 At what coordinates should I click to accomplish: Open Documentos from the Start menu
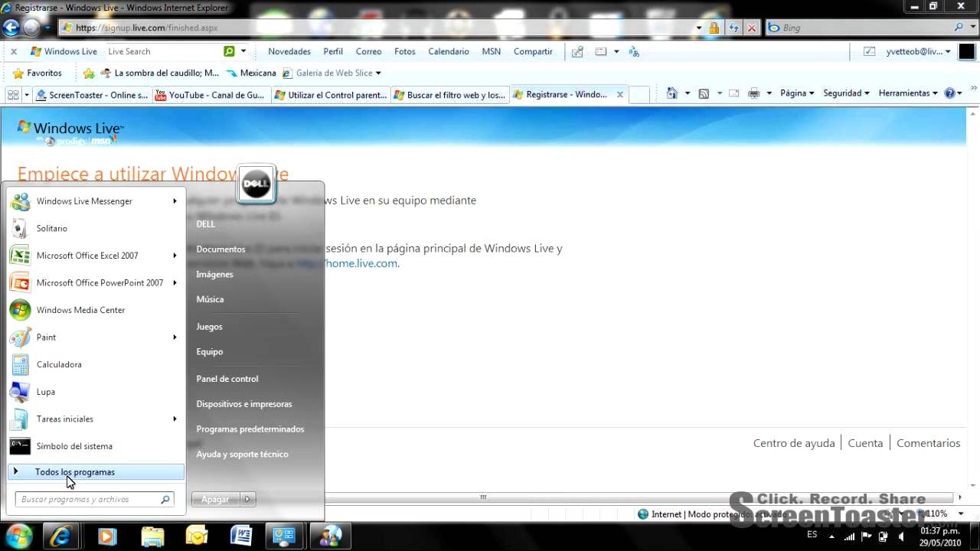click(x=220, y=249)
